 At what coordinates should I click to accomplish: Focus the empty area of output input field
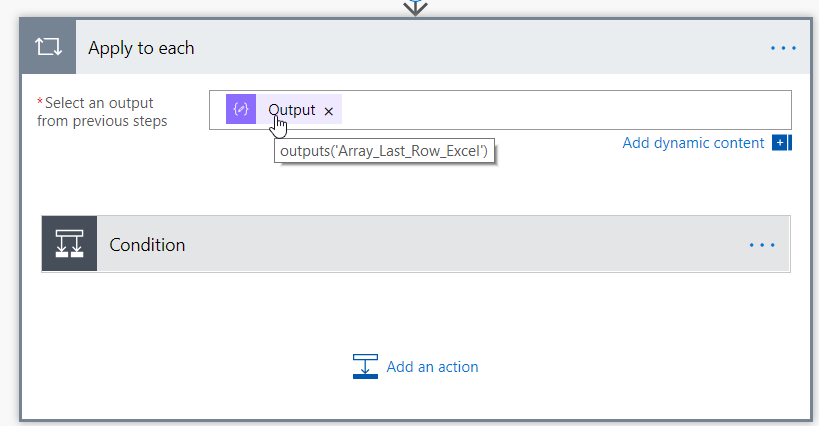tap(560, 110)
